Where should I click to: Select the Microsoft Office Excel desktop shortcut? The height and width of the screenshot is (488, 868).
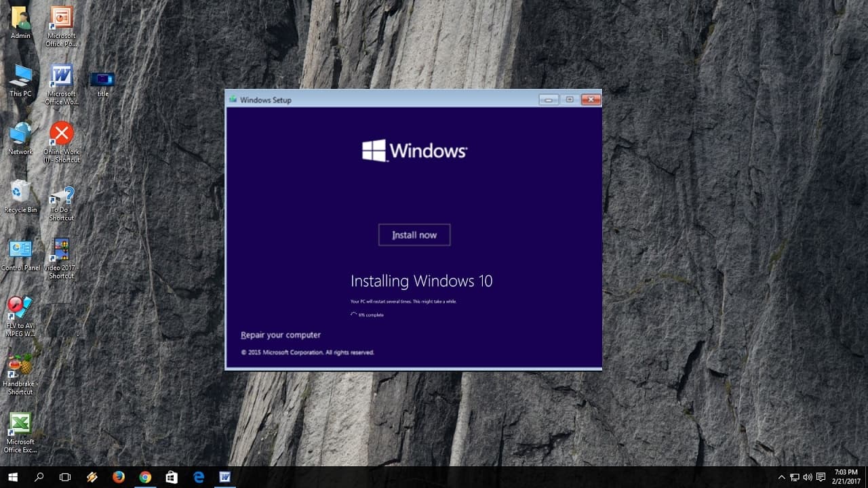point(20,433)
